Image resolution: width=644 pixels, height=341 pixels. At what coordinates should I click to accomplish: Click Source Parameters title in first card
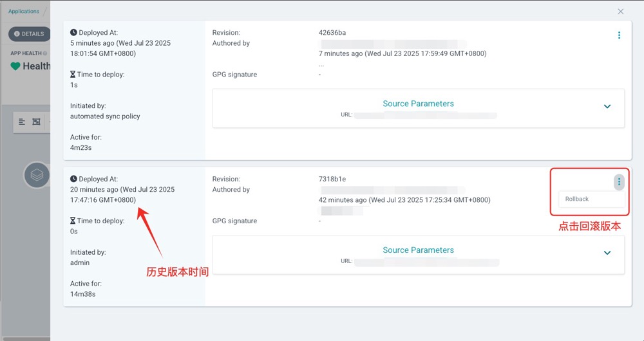coord(418,104)
